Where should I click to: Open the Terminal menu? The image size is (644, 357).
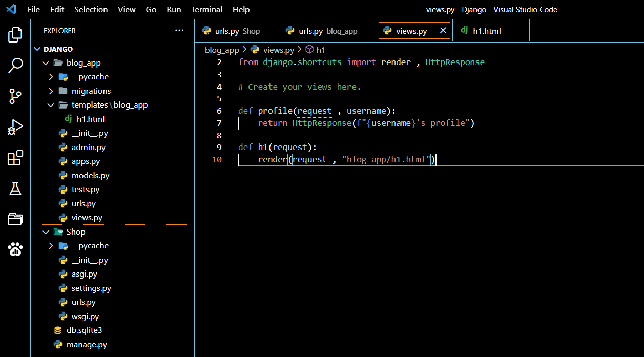point(207,9)
